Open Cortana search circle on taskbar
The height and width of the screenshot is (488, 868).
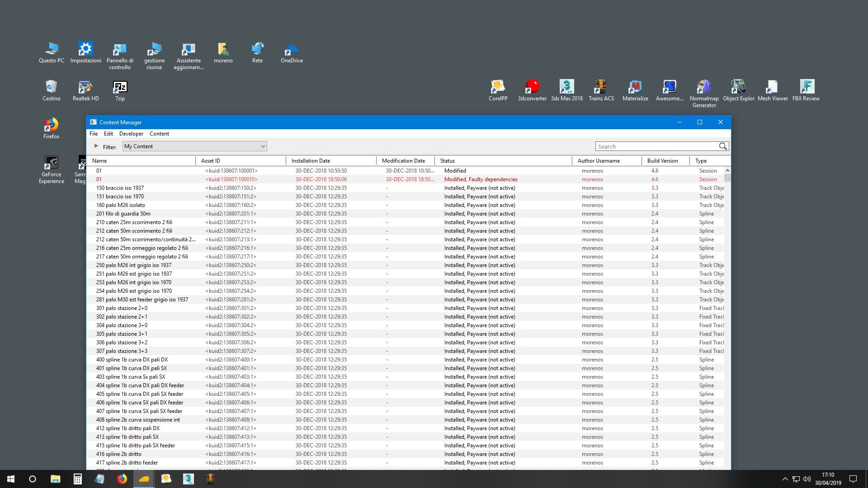pos(33,479)
